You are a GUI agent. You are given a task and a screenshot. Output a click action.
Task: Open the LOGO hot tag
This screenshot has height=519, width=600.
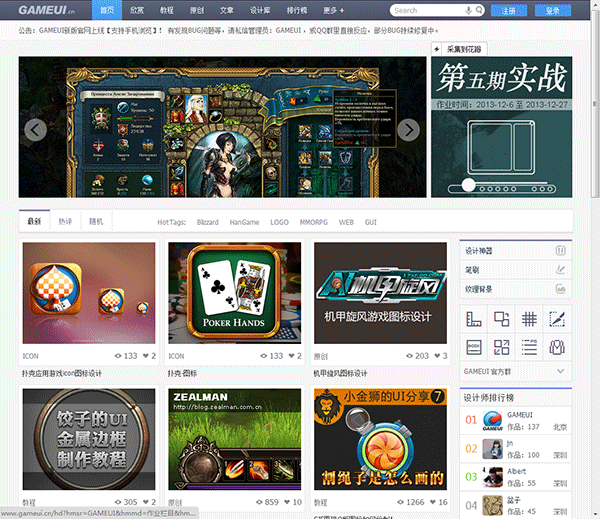pyautogui.click(x=279, y=222)
